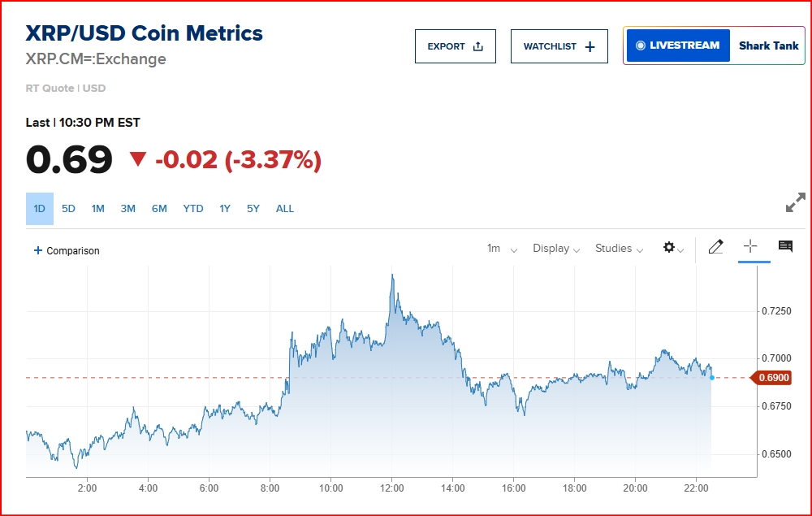Click the Export share icon
This screenshot has height=516, width=812.
(478, 46)
